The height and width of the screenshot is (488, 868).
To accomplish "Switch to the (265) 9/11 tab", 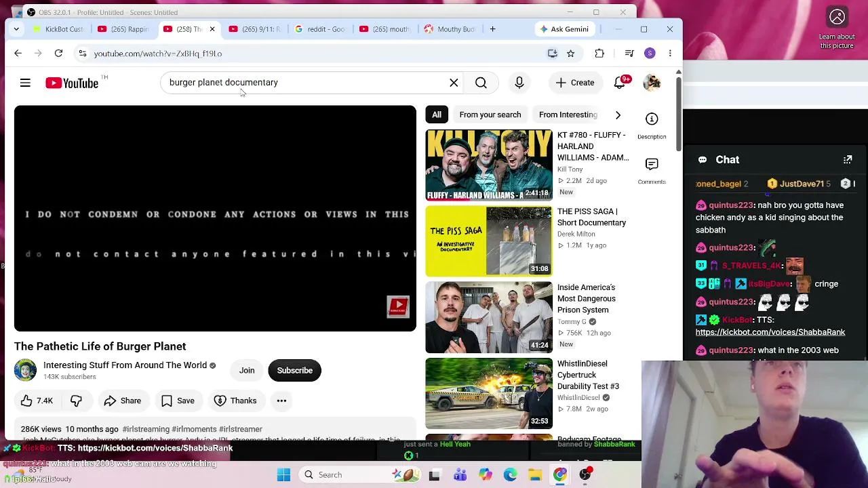I will coord(256,29).
